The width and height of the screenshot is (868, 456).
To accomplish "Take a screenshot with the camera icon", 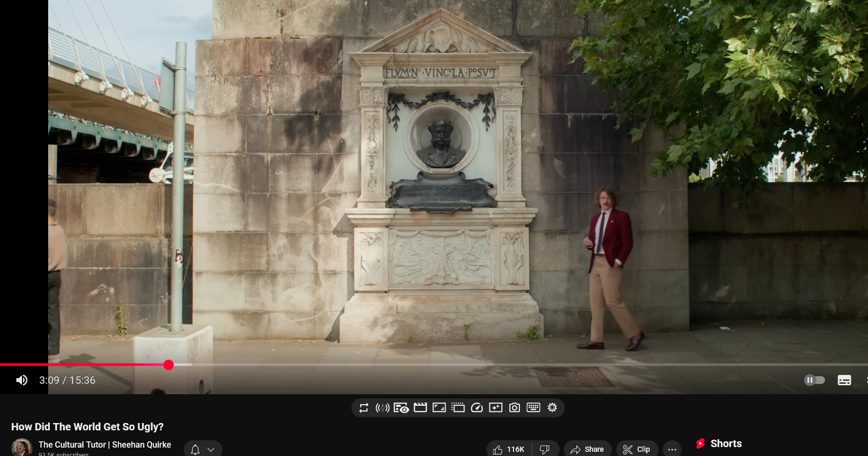I will [515, 407].
